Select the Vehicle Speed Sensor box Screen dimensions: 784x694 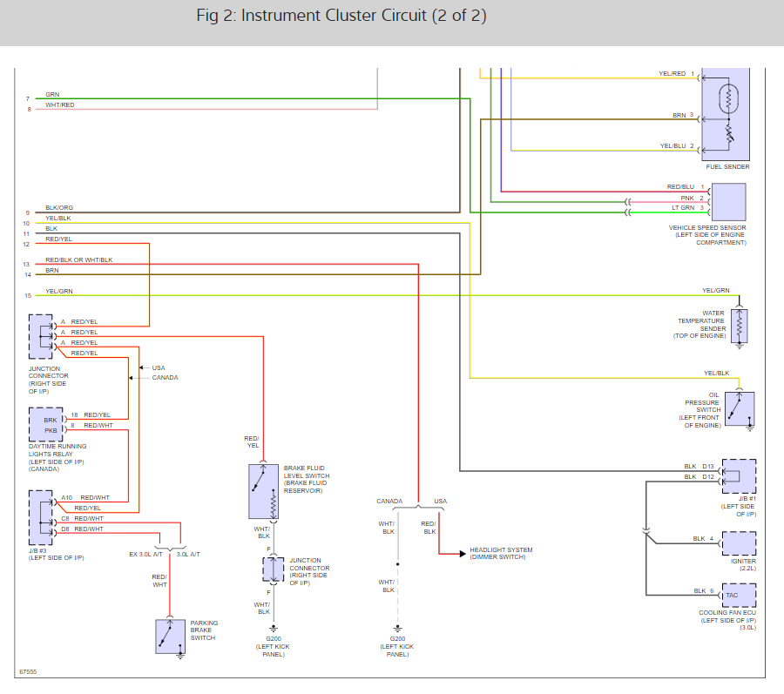(x=728, y=202)
